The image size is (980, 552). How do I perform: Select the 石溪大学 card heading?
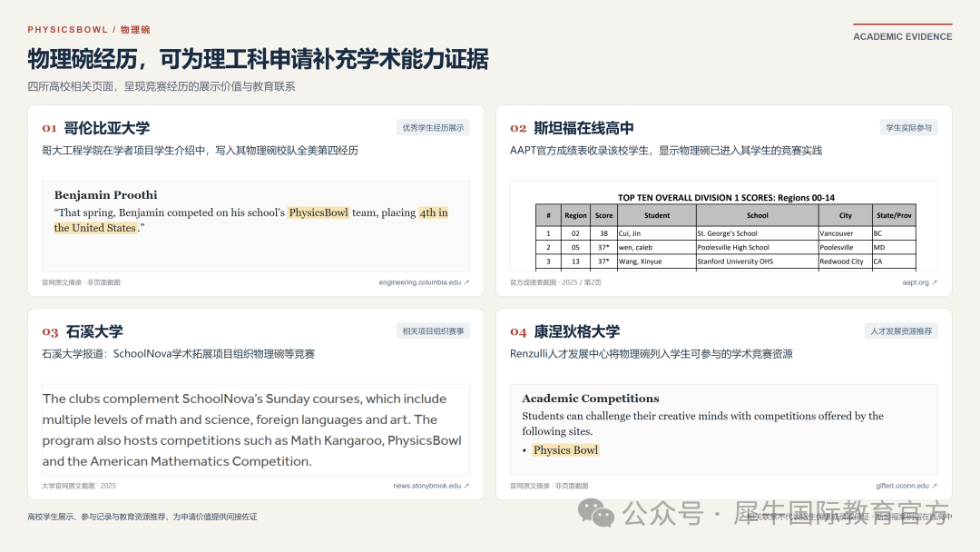(94, 331)
